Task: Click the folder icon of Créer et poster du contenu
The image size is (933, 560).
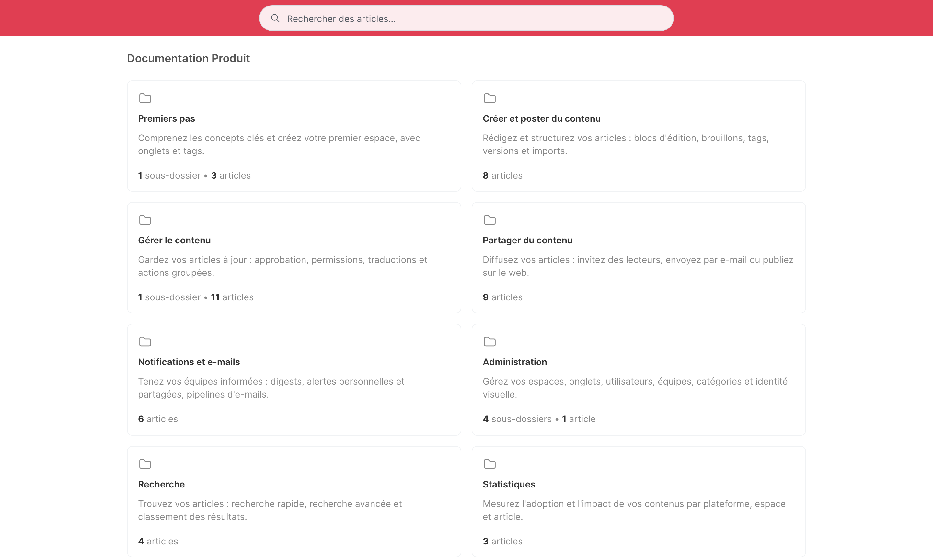Action: (490, 98)
